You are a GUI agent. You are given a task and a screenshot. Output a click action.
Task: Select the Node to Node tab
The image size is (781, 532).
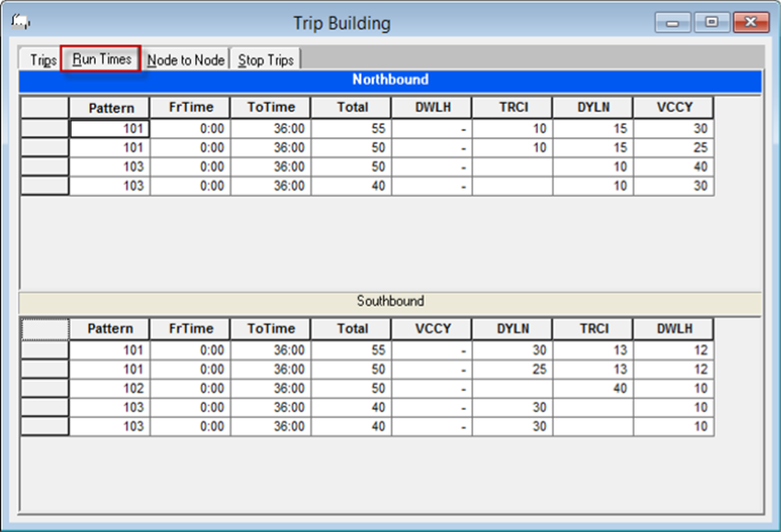tap(186, 60)
